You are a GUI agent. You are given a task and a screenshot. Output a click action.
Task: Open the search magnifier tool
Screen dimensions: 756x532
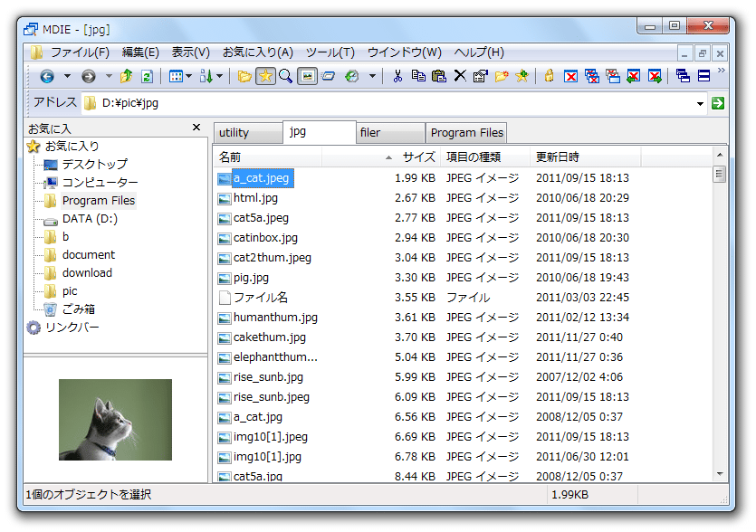tap(285, 76)
